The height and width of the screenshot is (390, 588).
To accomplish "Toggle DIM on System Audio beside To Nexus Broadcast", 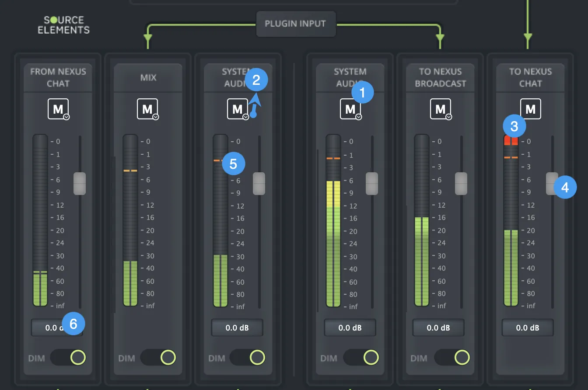I will point(361,358).
